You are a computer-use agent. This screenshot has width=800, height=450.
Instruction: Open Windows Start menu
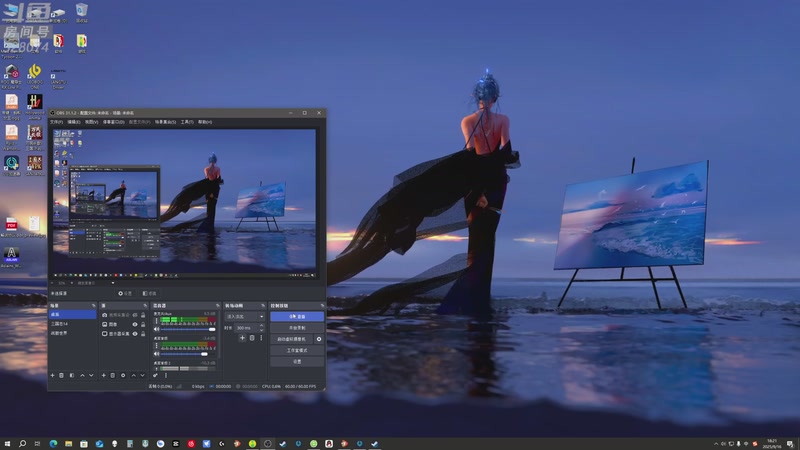7,444
